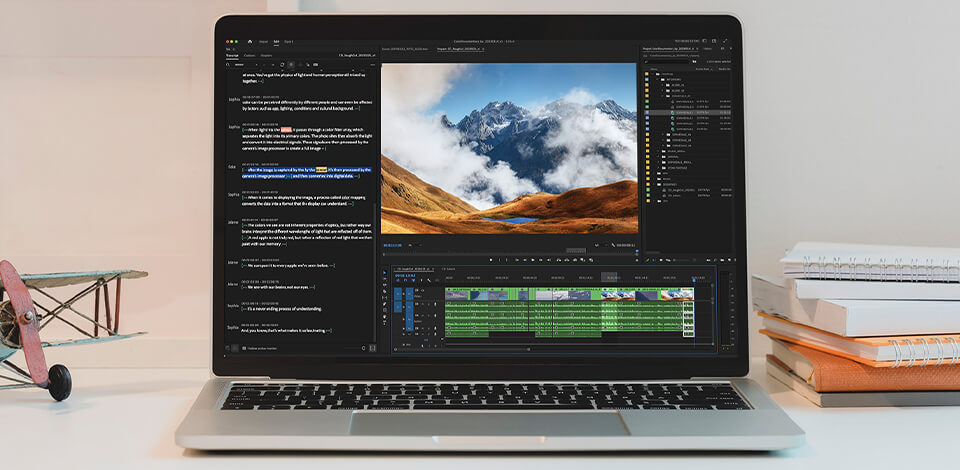Click the Export Frame camera icon
This screenshot has width=960, height=470.
click(x=575, y=259)
